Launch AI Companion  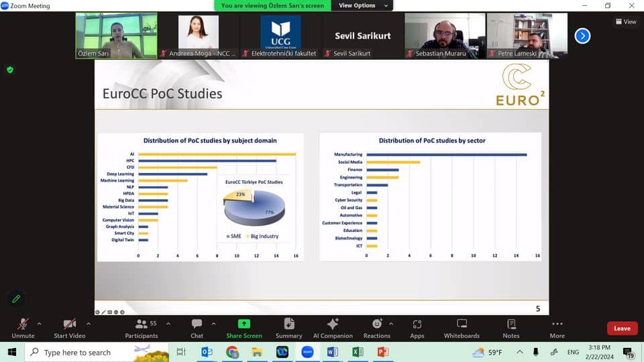[x=333, y=328]
